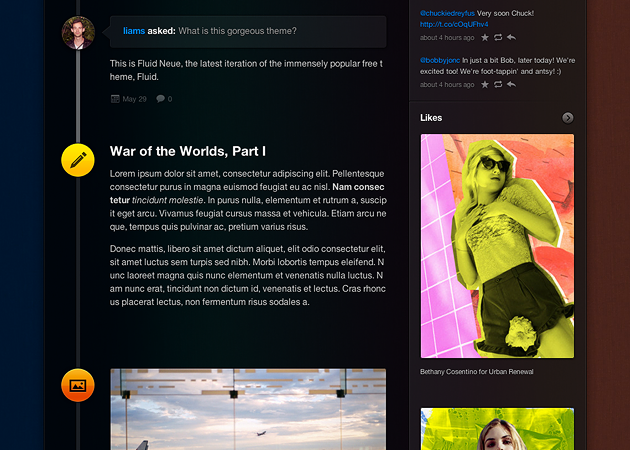
Task: Open the War of the Worlds, Part I title
Action: click(x=187, y=152)
